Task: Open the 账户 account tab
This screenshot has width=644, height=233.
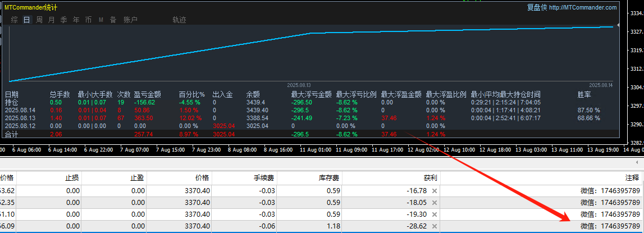Action: click(x=131, y=20)
